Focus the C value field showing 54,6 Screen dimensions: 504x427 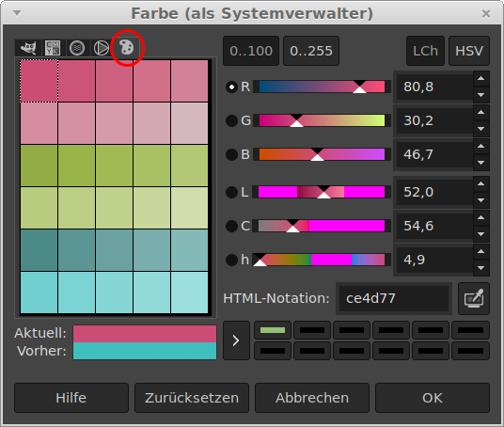434,226
